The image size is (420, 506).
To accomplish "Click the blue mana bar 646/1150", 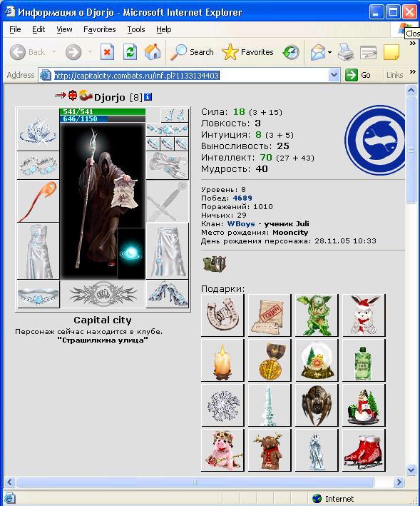I will 103,118.
